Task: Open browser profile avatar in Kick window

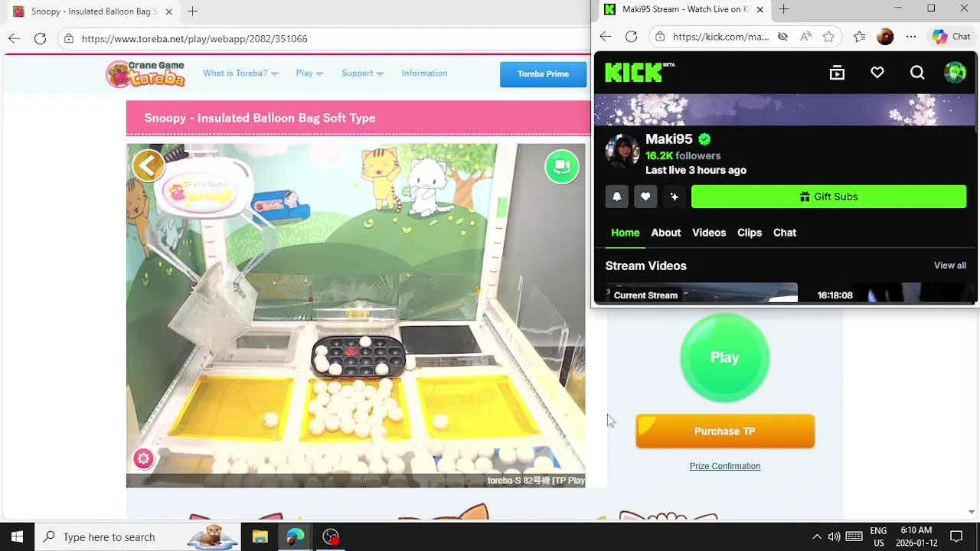Action: (x=885, y=37)
